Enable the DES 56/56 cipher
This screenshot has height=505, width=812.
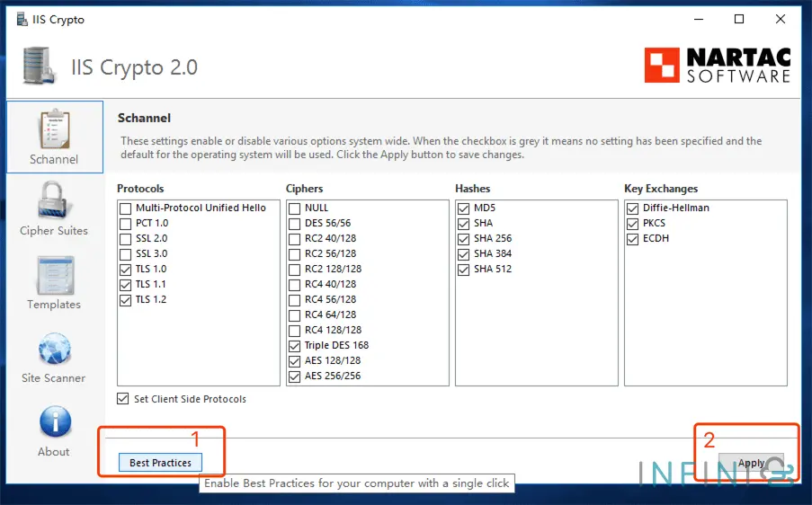(294, 224)
